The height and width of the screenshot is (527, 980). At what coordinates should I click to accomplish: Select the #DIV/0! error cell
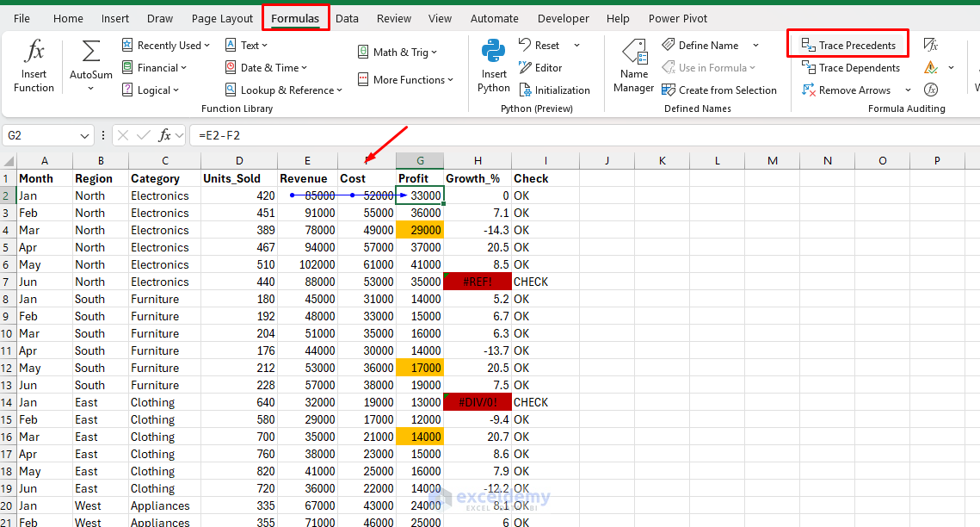point(478,403)
